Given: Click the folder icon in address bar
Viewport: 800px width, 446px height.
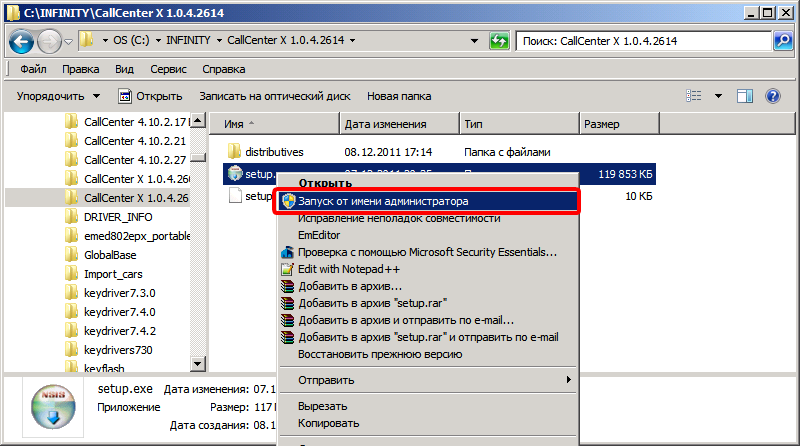Looking at the screenshot, I should pos(87,39).
